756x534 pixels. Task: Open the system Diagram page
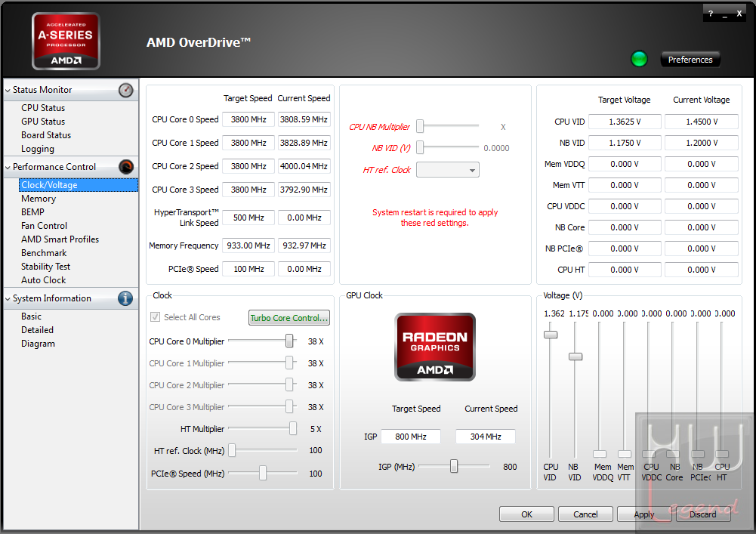click(x=38, y=344)
